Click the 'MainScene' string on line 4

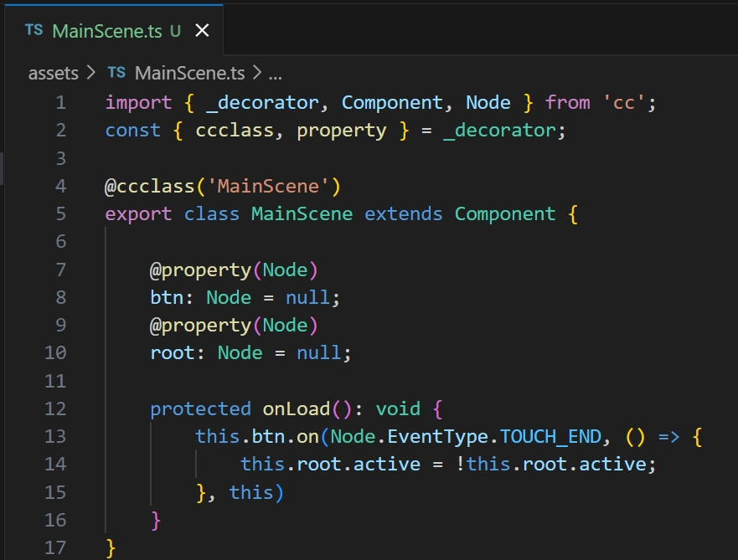pos(268,186)
